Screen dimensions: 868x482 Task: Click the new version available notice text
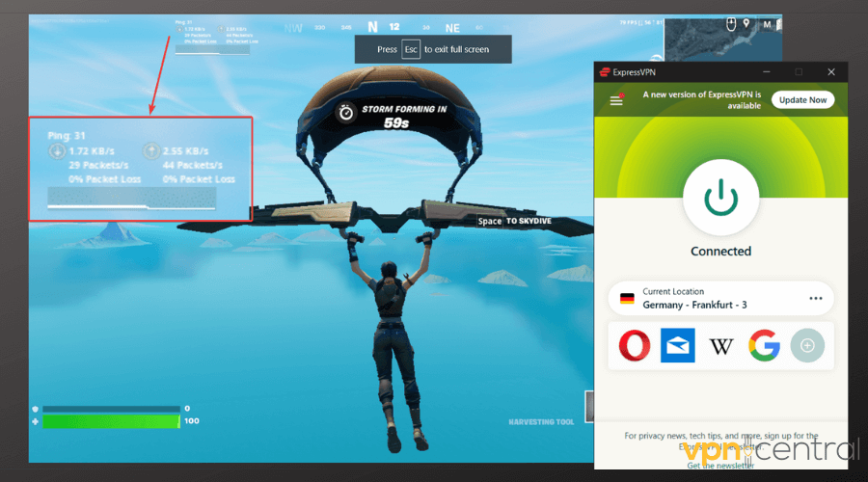(701, 100)
